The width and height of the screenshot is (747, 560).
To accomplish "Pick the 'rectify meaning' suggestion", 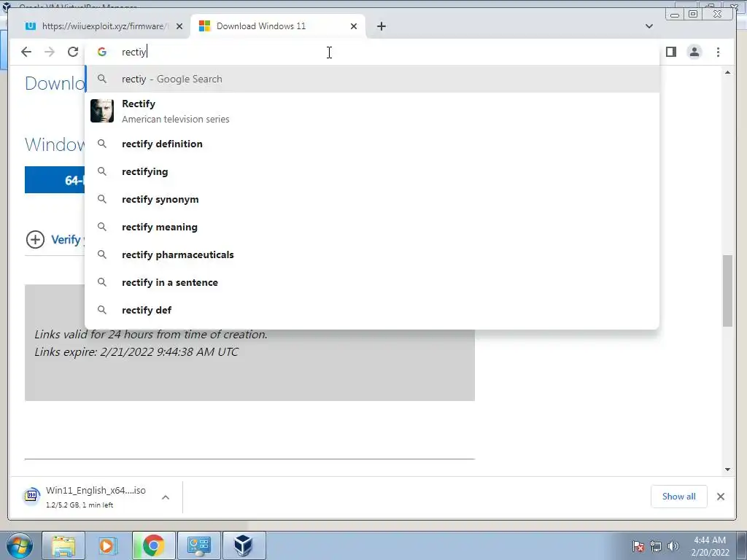I will pyautogui.click(x=373, y=227).
